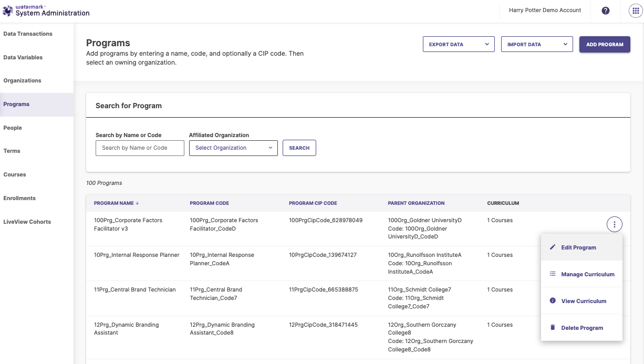Click the 100 Programs count text
The width and height of the screenshot is (644, 364).
coord(104,183)
